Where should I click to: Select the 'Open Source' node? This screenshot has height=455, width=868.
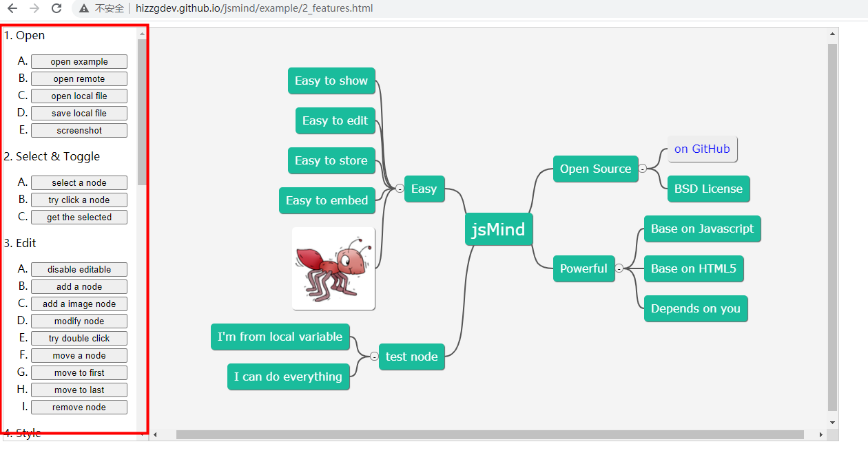tap(596, 169)
